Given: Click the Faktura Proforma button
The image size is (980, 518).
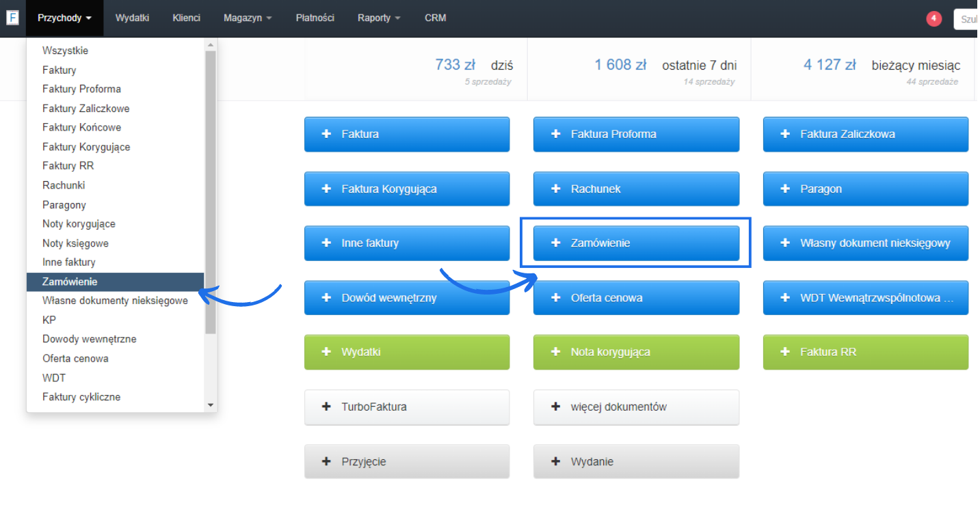Looking at the screenshot, I should coord(636,134).
